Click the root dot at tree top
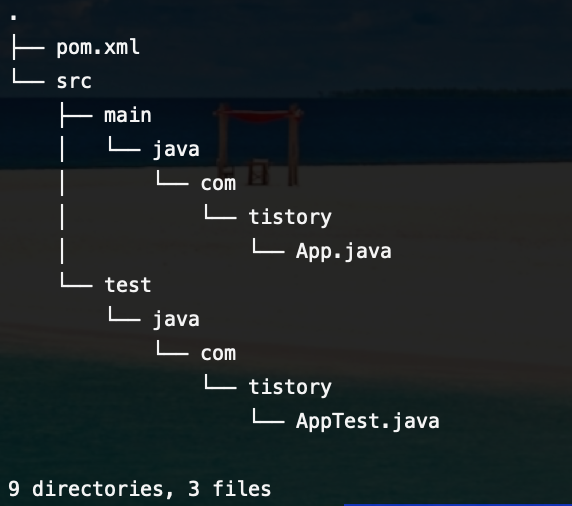 (x=13, y=17)
